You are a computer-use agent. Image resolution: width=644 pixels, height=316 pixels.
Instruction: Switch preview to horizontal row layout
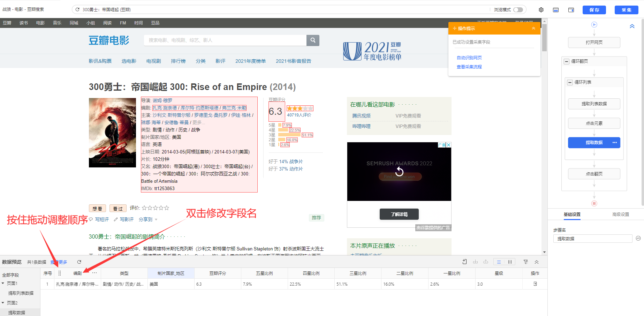pyautogui.click(x=499, y=262)
